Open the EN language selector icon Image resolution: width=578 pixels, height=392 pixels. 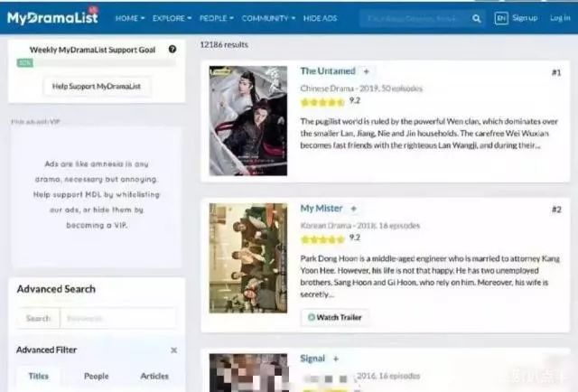click(501, 18)
